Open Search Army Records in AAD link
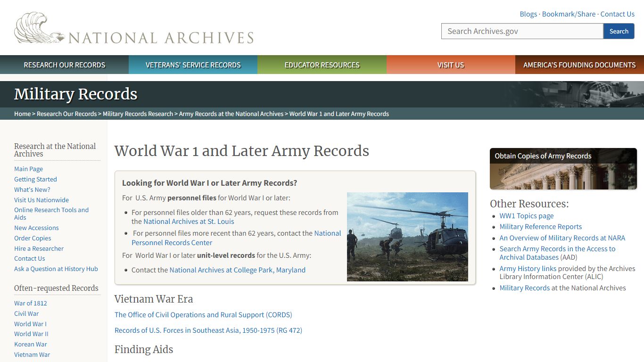 (x=558, y=253)
